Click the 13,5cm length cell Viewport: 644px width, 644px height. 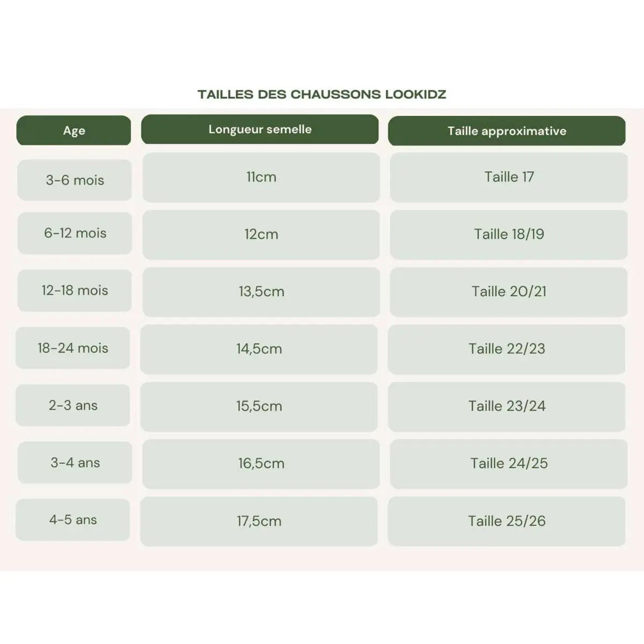261,292
